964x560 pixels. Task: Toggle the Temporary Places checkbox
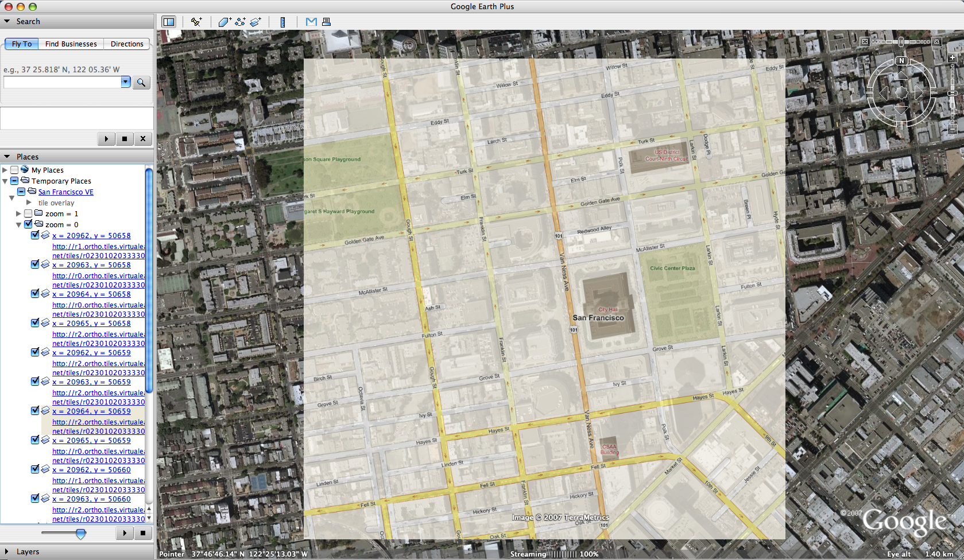pos(14,181)
